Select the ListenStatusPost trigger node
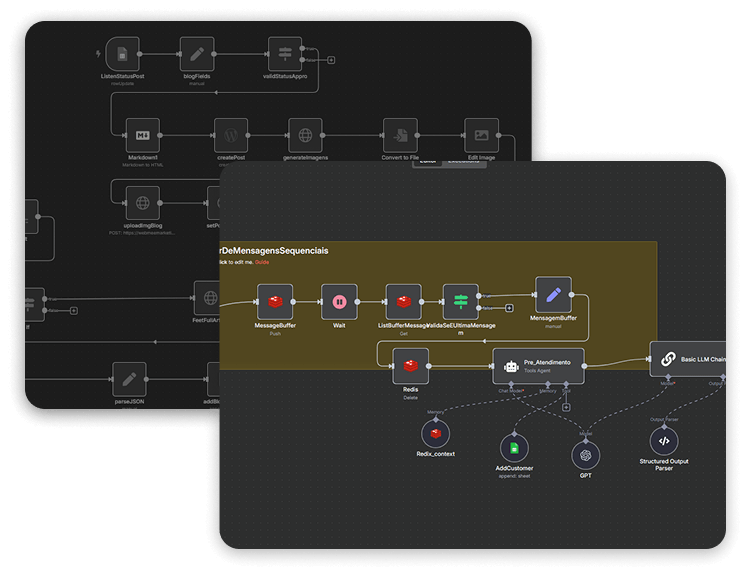 pos(123,54)
